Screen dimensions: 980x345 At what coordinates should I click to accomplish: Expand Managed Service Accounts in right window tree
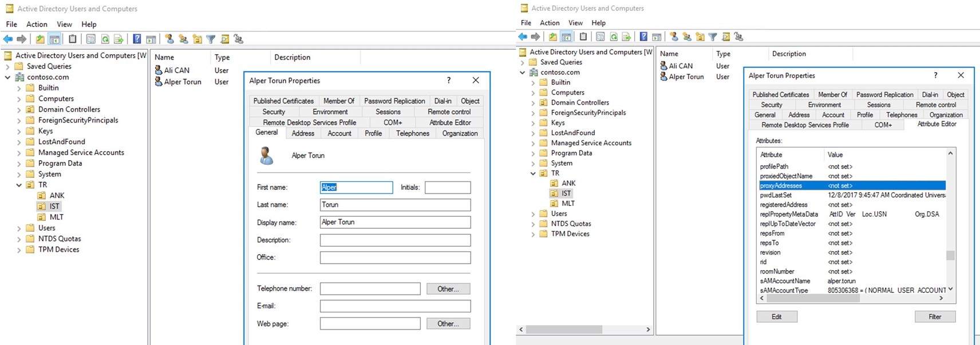tap(533, 143)
